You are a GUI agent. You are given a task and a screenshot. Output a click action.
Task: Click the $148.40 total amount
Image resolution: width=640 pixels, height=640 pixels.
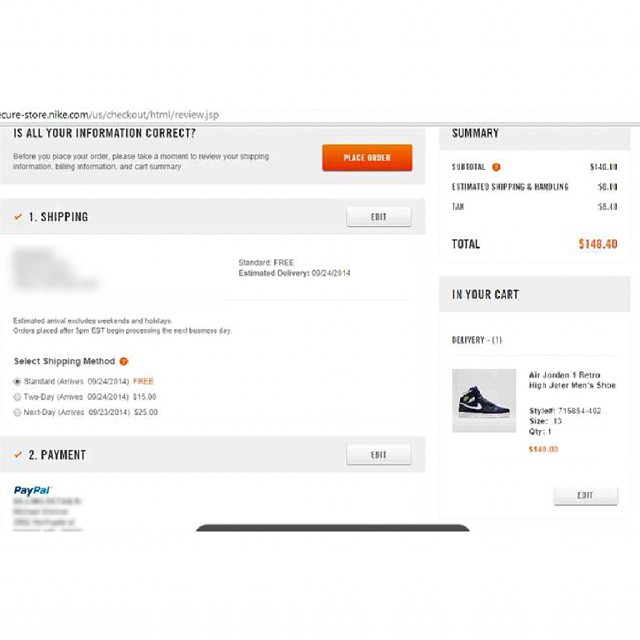pos(598,244)
